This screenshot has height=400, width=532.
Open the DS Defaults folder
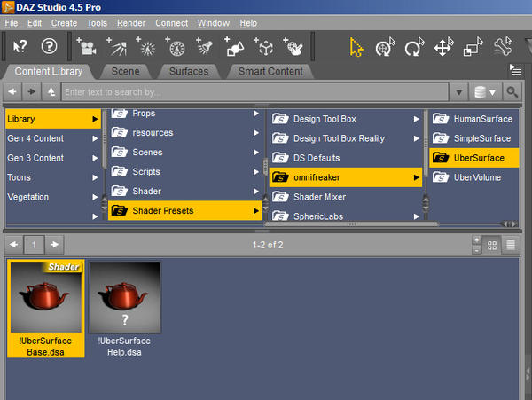click(x=346, y=158)
